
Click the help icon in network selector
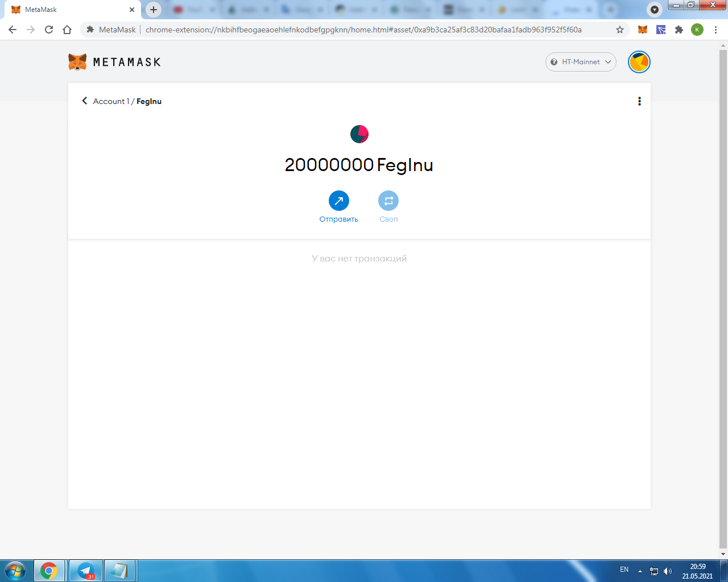[554, 62]
